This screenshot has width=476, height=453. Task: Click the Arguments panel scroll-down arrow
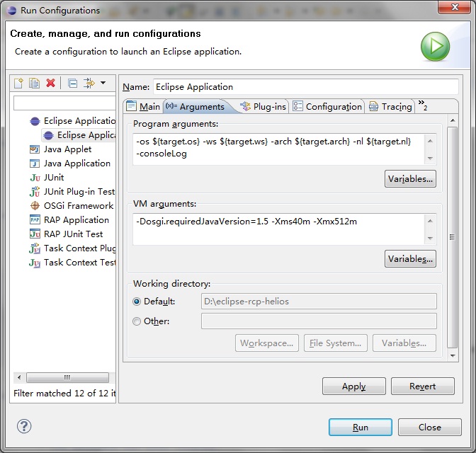tap(453, 355)
